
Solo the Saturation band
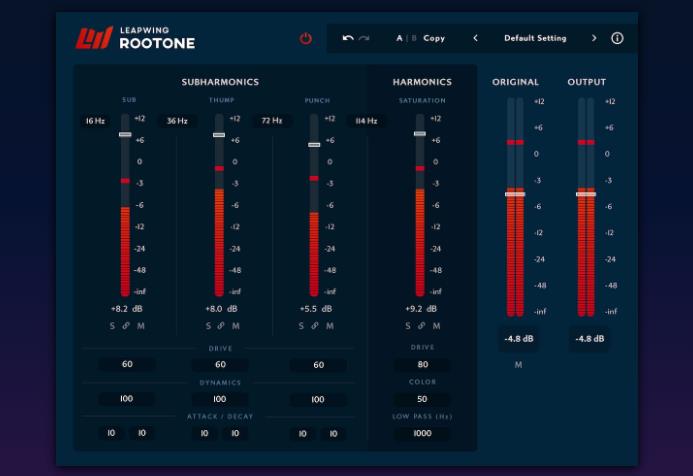[x=407, y=326]
